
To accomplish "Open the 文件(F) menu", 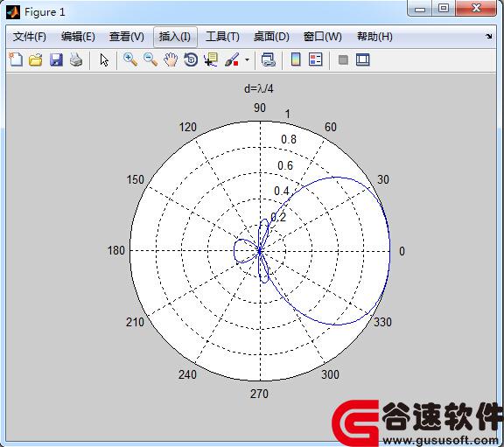I will pyautogui.click(x=30, y=37).
